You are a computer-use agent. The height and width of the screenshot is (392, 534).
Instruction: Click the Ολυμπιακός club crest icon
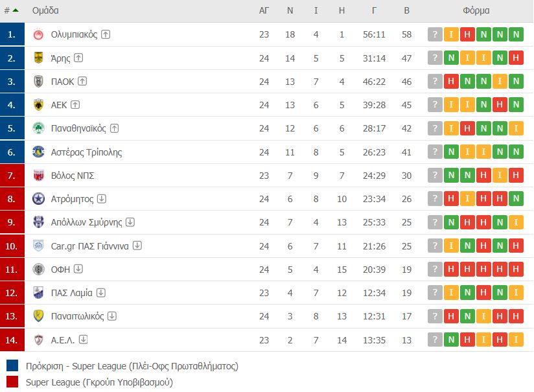38,34
